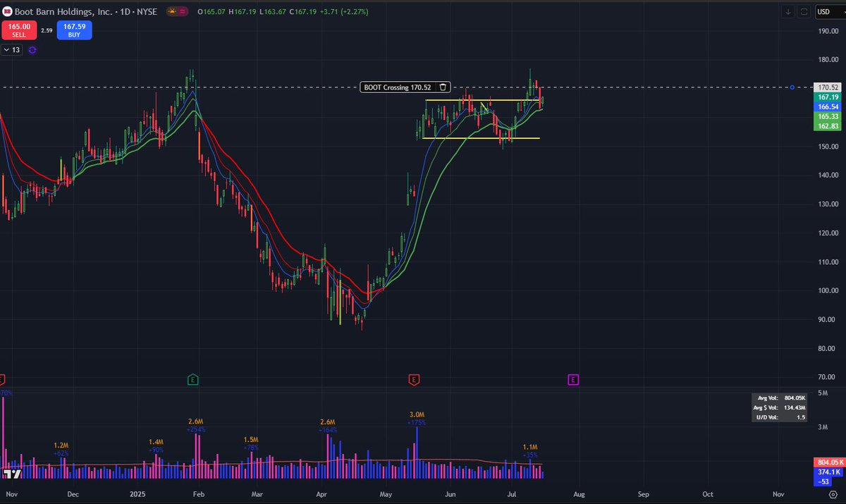Click the red 165.00 SELL button
The height and width of the screenshot is (504, 846).
(18, 30)
